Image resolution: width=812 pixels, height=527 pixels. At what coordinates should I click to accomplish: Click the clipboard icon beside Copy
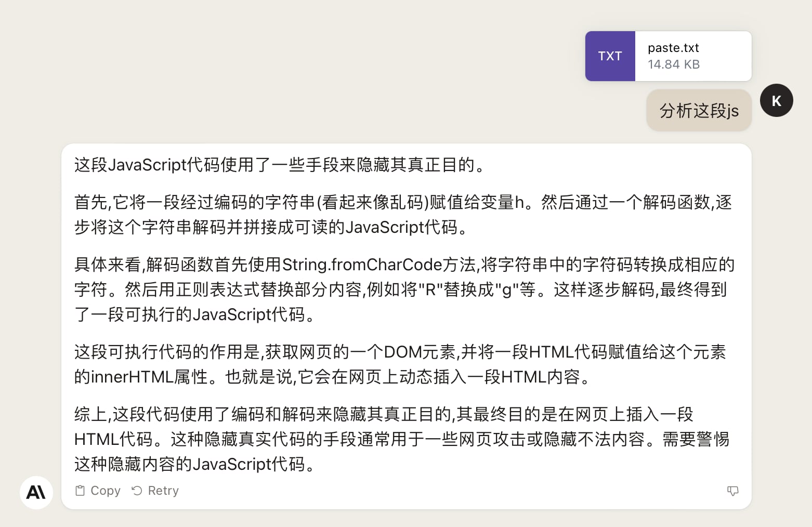coord(80,491)
